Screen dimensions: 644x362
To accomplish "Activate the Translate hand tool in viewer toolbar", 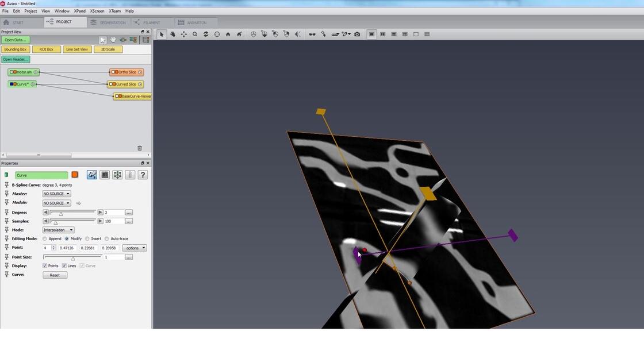I will (x=172, y=34).
